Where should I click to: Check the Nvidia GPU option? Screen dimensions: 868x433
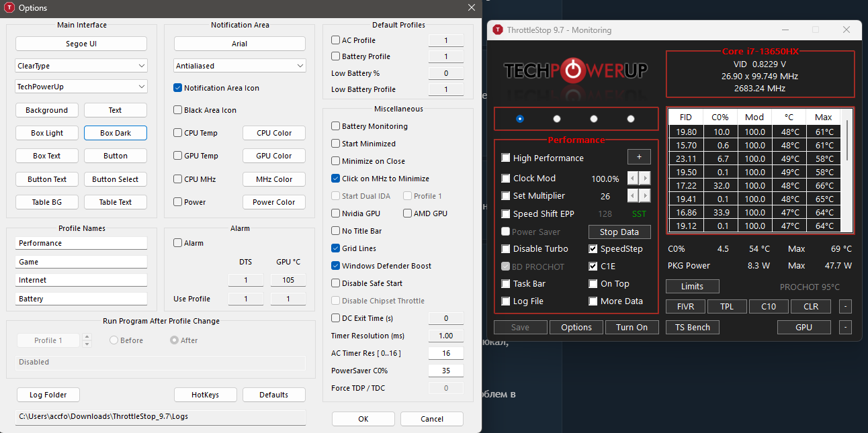pyautogui.click(x=336, y=213)
